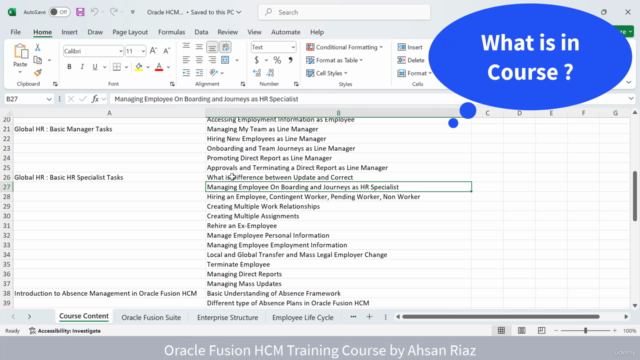The height and width of the screenshot is (360, 640).
Task: Click the Cut scissors icon
Action: (38, 47)
